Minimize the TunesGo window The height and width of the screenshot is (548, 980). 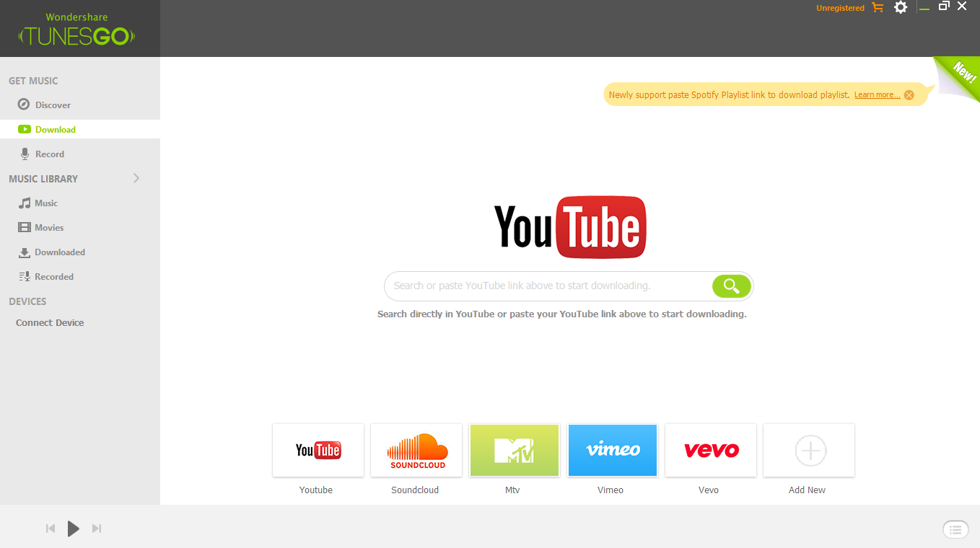point(924,8)
